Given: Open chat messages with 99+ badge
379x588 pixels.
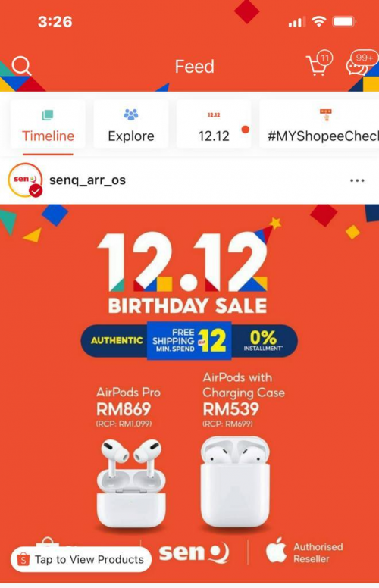Looking at the screenshot, I should coord(361,63).
